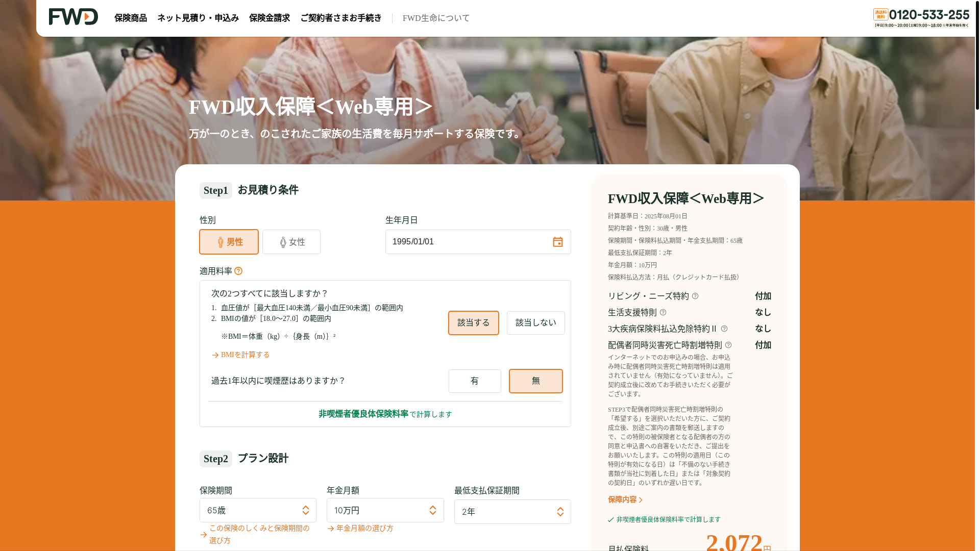Click the Step1 label
Viewport: 980px width, 551px height.
216,190
